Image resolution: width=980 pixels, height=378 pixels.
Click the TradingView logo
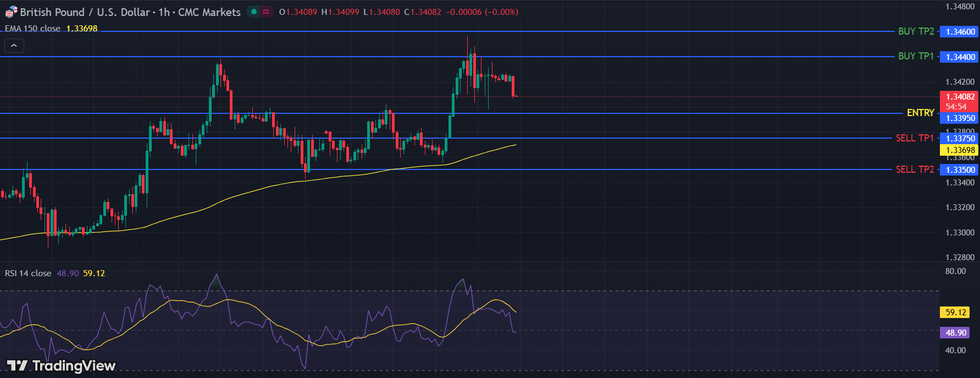click(61, 365)
